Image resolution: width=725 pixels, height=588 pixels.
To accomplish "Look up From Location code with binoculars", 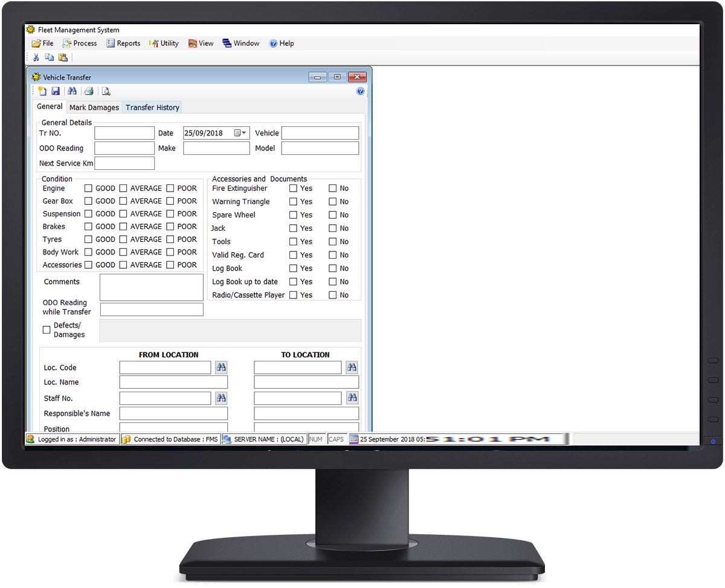I will coord(221,367).
